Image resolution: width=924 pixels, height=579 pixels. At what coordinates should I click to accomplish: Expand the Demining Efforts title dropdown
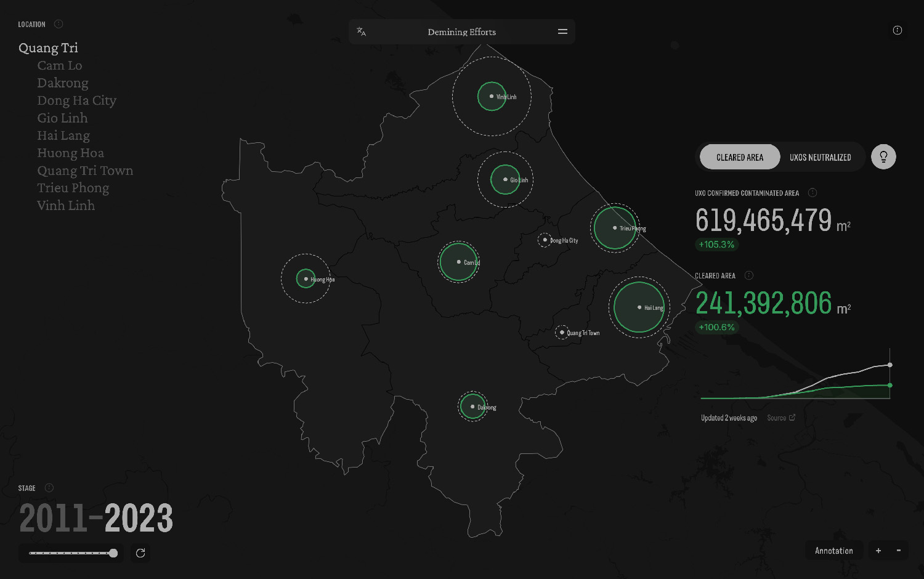461,32
